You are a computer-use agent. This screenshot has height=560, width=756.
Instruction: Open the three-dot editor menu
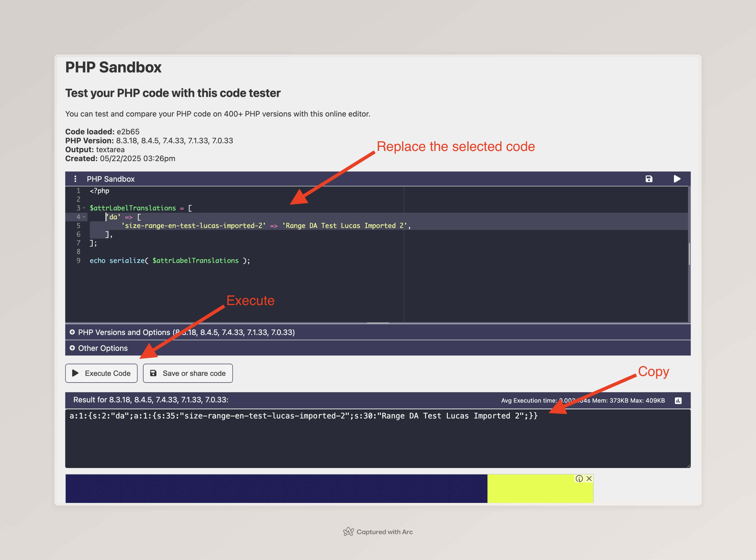pyautogui.click(x=75, y=179)
